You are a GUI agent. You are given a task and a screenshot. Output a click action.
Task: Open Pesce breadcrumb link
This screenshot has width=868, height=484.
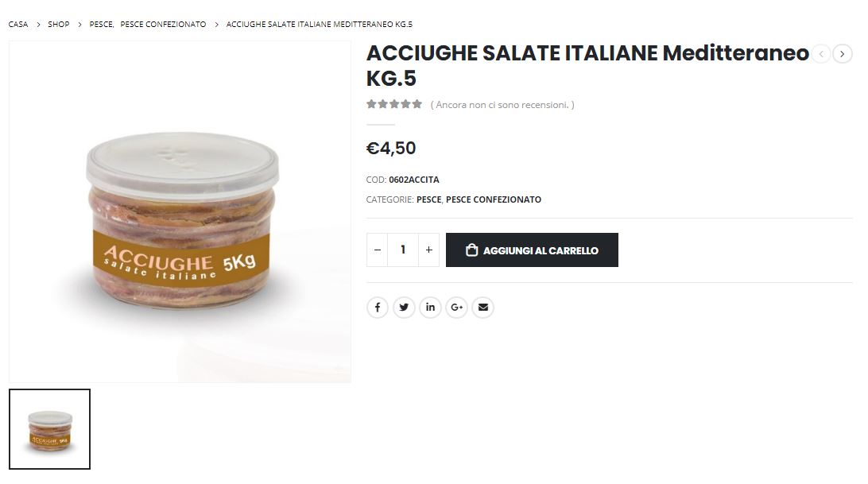pyautogui.click(x=101, y=25)
